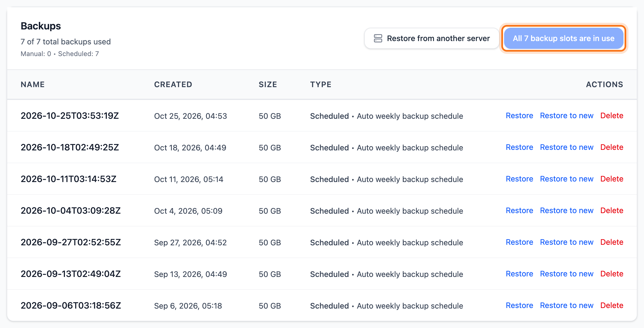Restore to new from 2026-09-27T02:52:55Z backup
Image resolution: width=644 pixels, height=328 pixels.
tap(567, 242)
